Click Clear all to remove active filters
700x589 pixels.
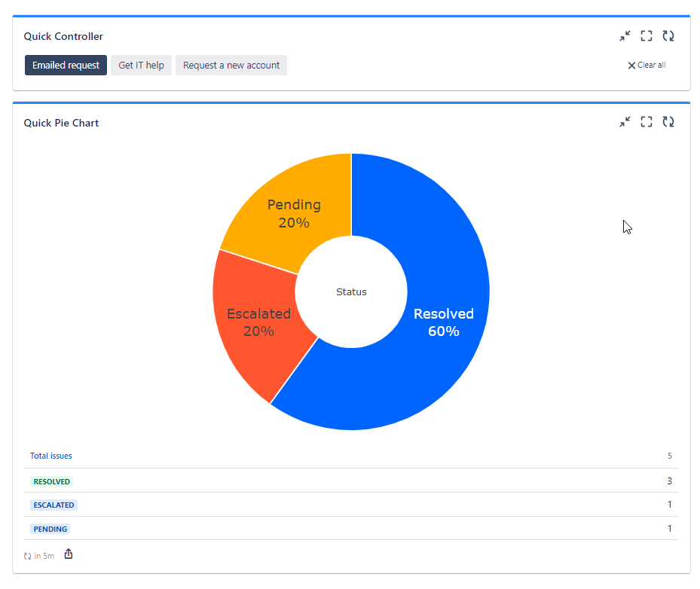coord(647,65)
